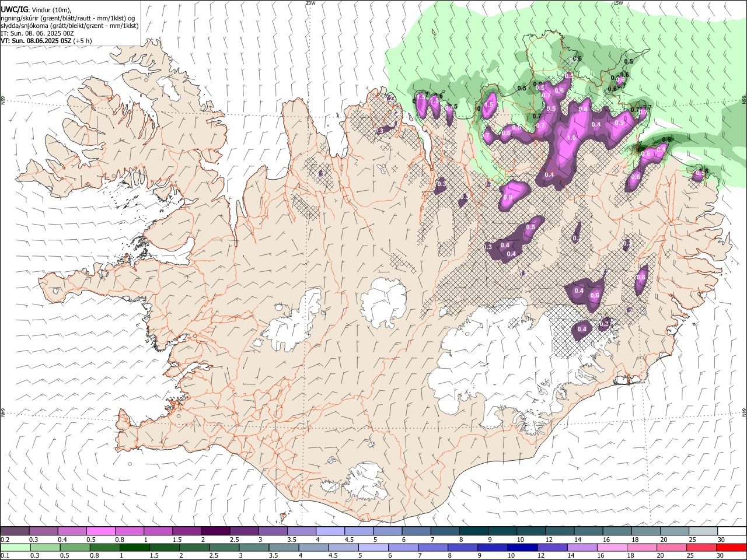Select the bright red above-30 rain swatch
This screenshot has height=560, width=747.
pos(732,548)
